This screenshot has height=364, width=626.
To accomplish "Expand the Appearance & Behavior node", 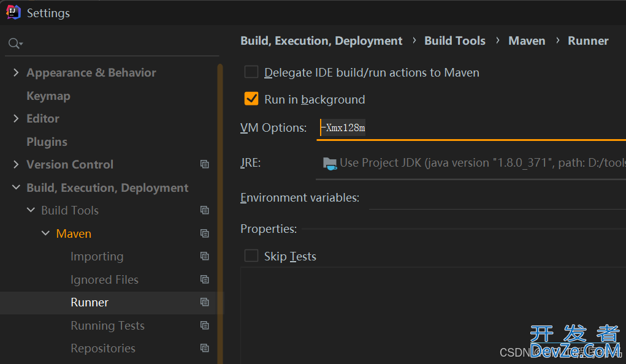I will [x=16, y=72].
